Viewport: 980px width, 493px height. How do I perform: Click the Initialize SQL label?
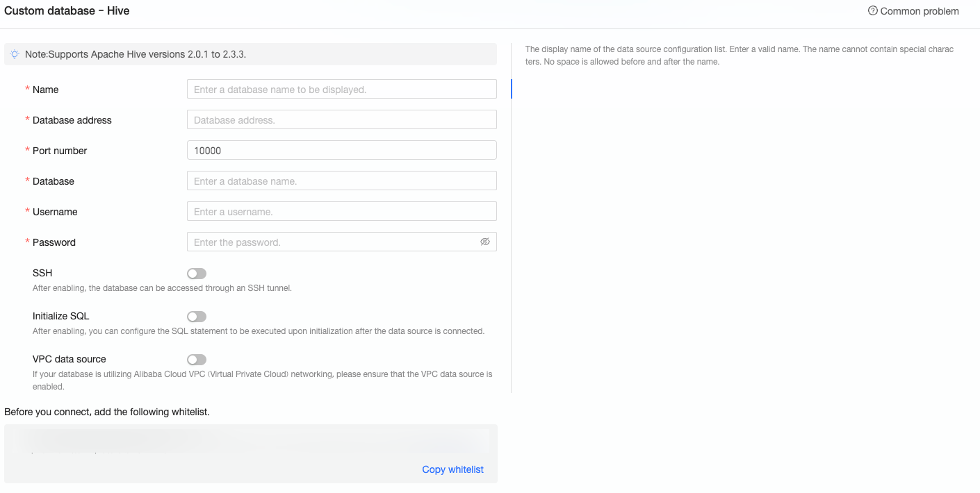point(61,316)
